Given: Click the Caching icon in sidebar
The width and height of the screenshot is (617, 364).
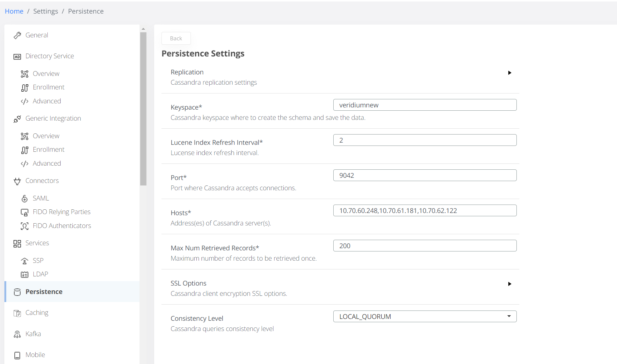Looking at the screenshot, I should tap(17, 313).
